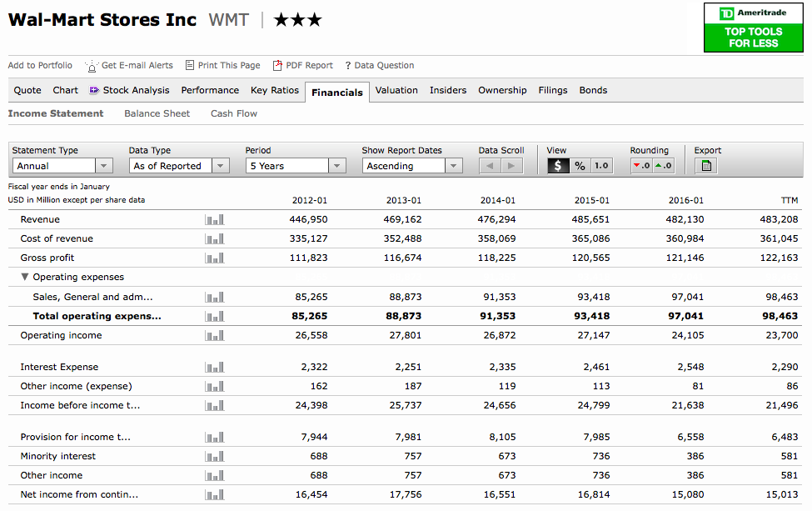Open the Ownership tab

(x=502, y=90)
